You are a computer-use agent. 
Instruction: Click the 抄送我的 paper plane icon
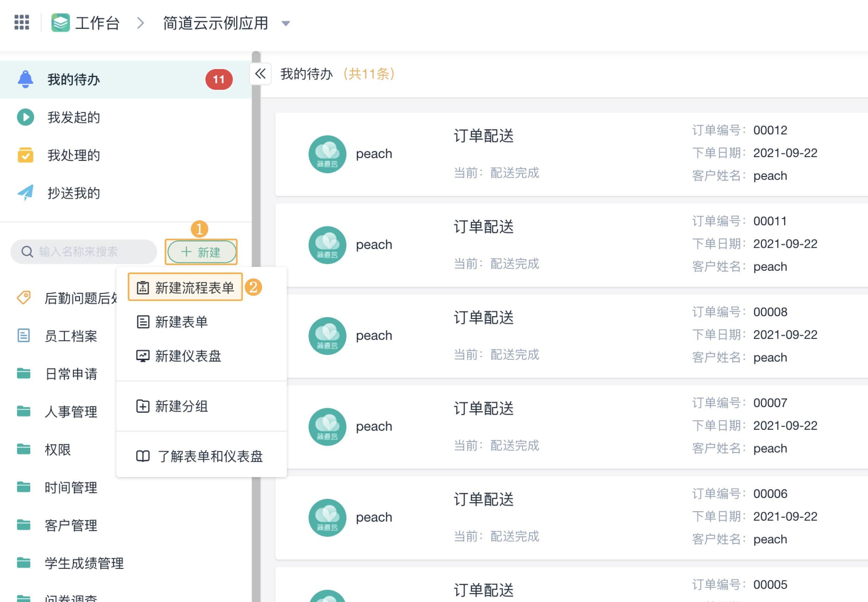point(25,193)
